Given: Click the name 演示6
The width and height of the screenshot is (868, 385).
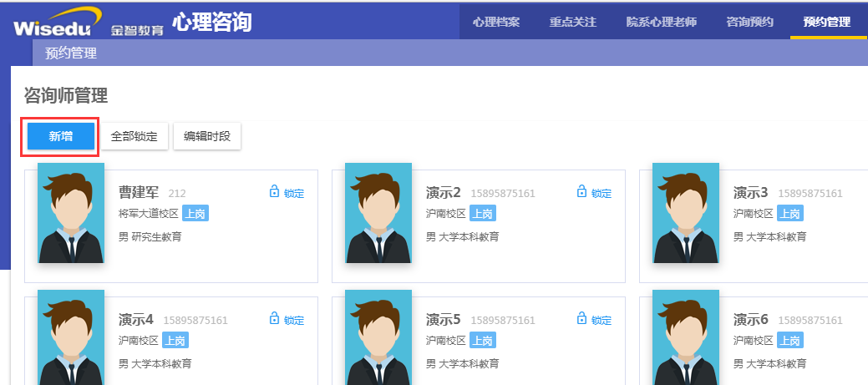Looking at the screenshot, I should [751, 320].
